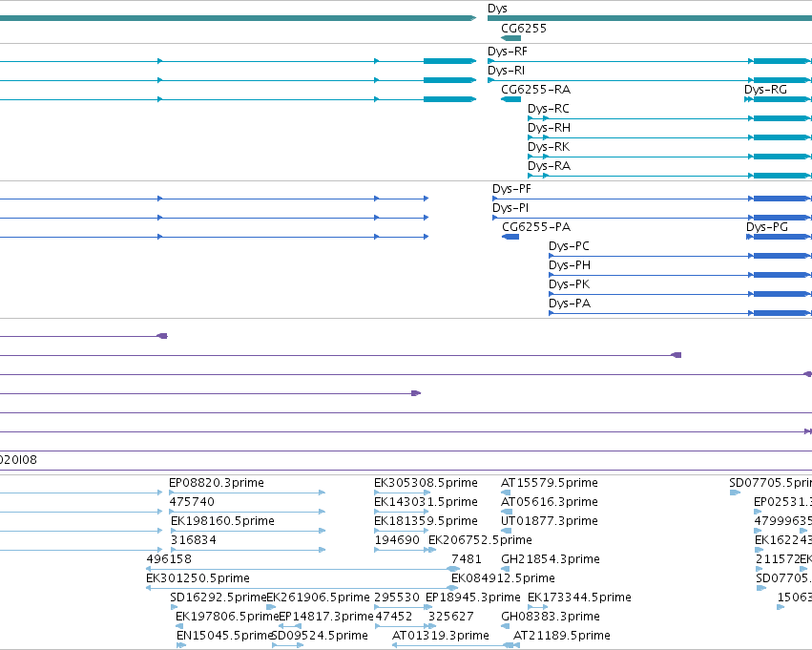
Task: Click the 47999635 feature label
Action: coord(783,521)
